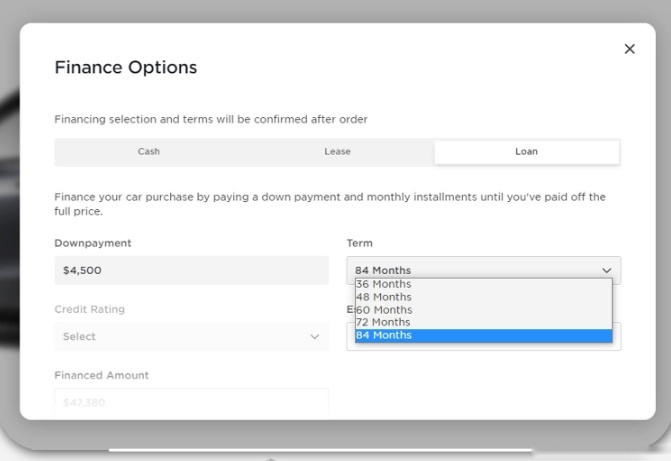Click the Financed Amount field
The height and width of the screenshot is (461, 671).
(x=191, y=402)
